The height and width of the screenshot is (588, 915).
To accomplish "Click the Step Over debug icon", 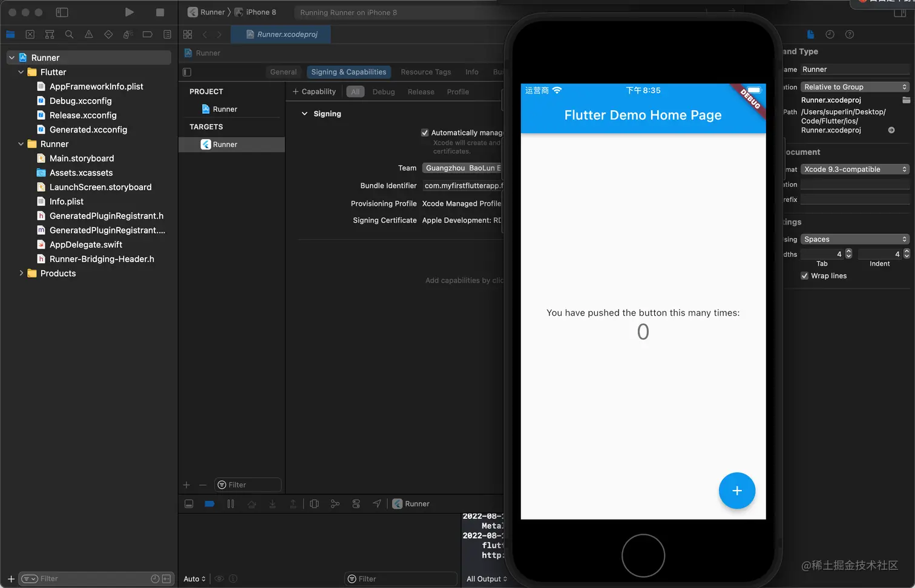I will click(x=252, y=504).
